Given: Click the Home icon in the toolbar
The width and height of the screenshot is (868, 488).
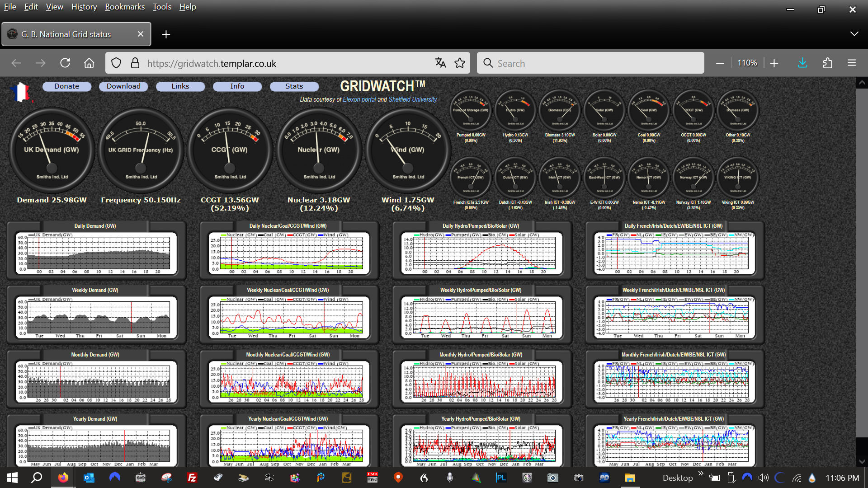Looking at the screenshot, I should pos(89,63).
